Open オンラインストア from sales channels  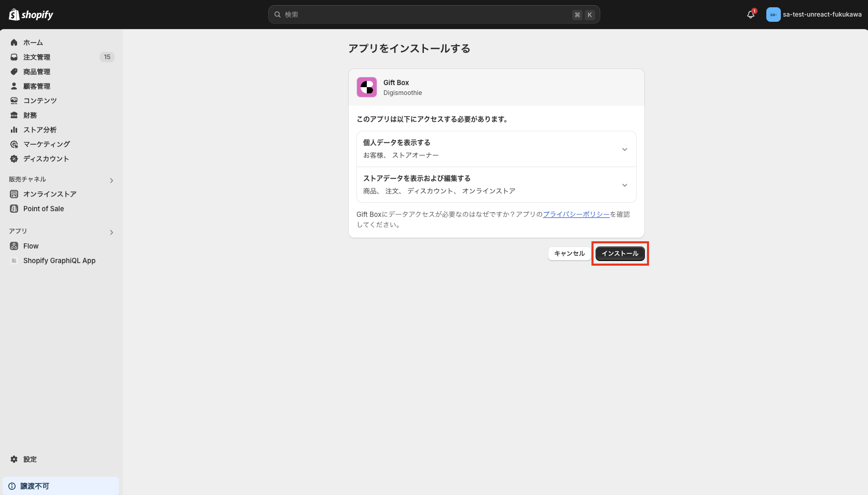tap(49, 194)
